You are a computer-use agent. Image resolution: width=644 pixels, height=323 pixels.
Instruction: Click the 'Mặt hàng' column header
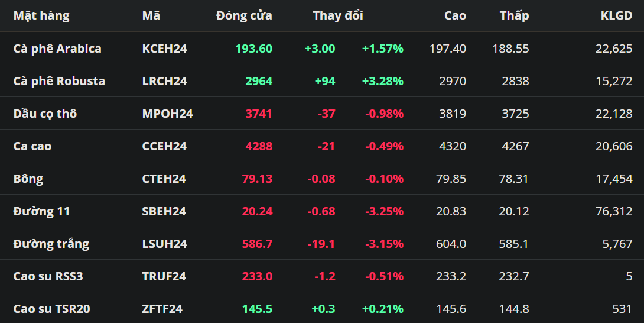click(x=41, y=16)
